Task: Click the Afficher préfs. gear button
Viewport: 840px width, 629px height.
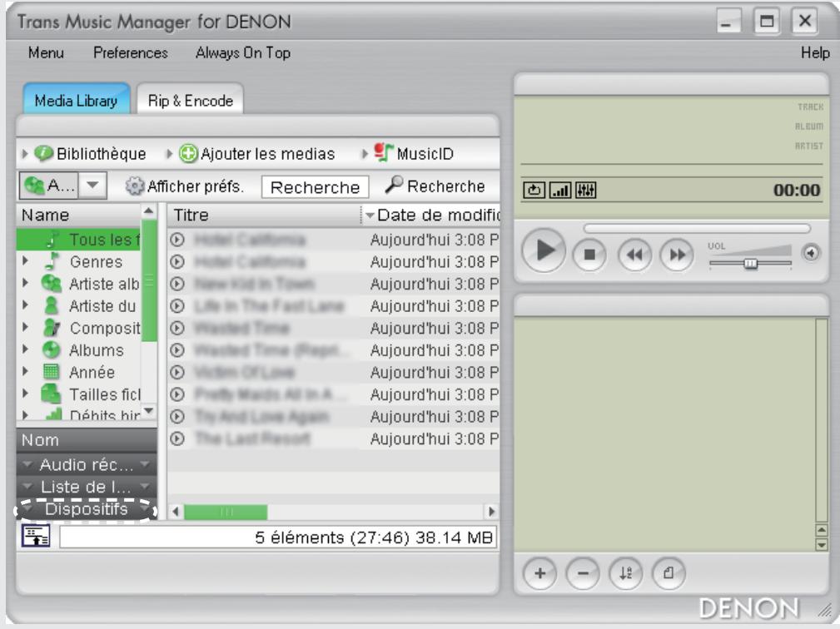Action: pyautogui.click(x=184, y=186)
